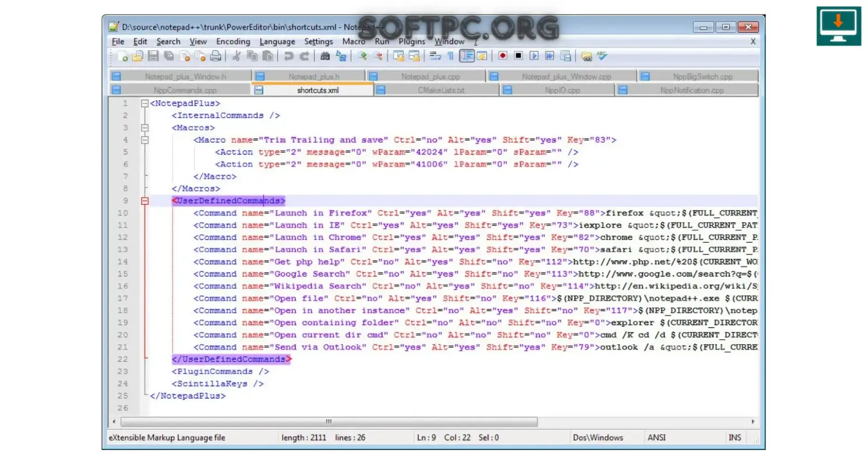Switch to the Notepad_plus.h tab

tap(309, 76)
